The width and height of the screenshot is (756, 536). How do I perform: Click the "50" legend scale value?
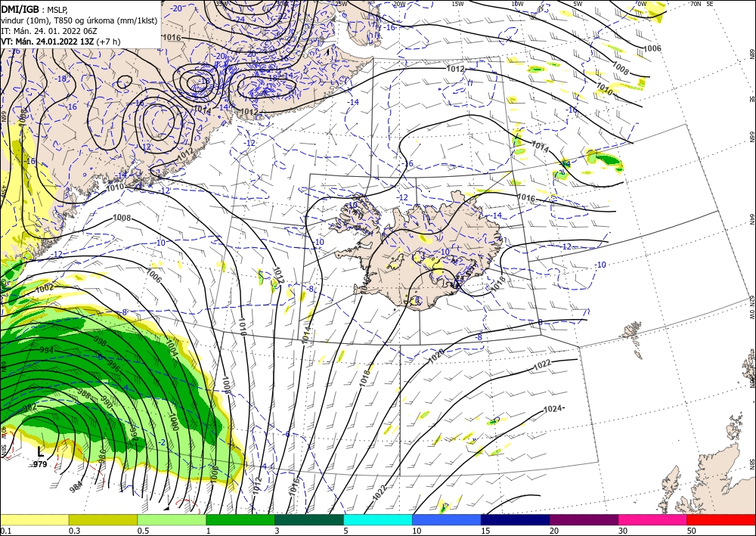(692, 531)
